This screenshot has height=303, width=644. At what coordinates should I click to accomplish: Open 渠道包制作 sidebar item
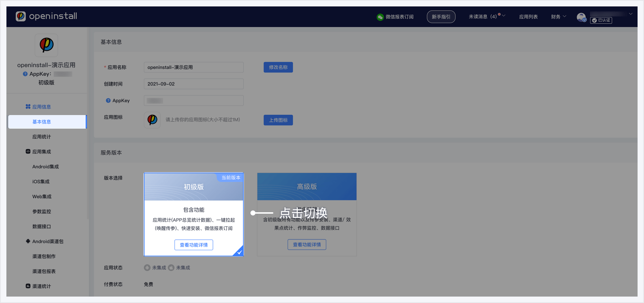coord(44,257)
